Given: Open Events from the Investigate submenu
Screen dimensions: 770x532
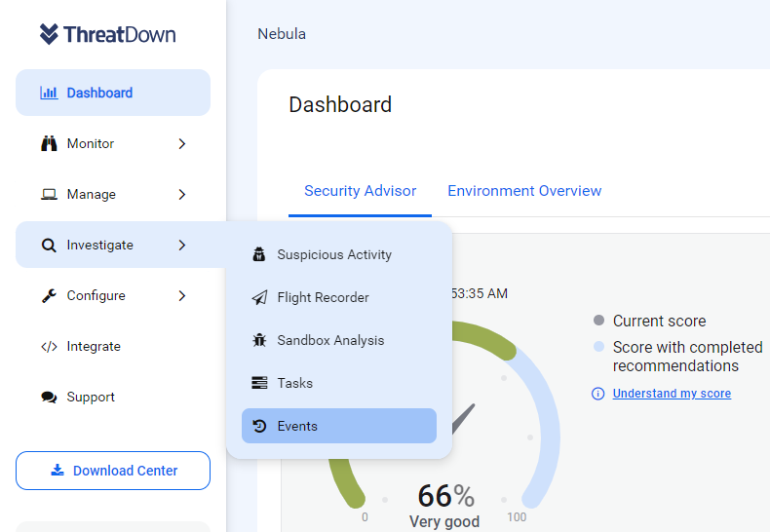Looking at the screenshot, I should point(339,426).
